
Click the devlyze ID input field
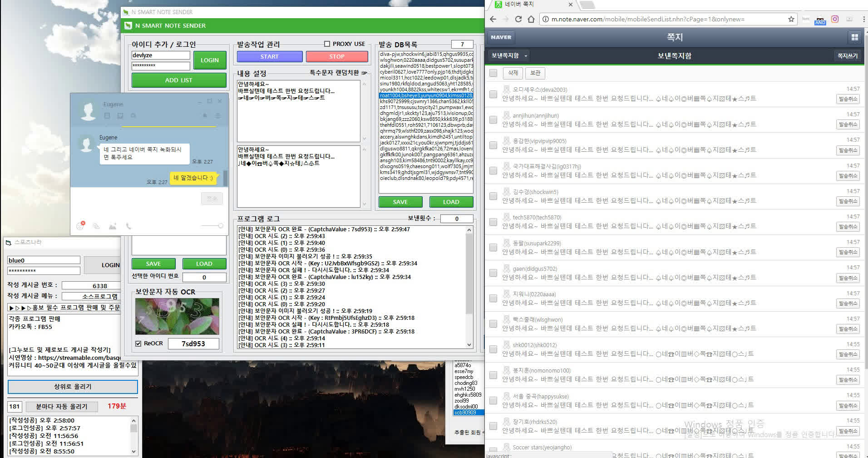coord(161,55)
